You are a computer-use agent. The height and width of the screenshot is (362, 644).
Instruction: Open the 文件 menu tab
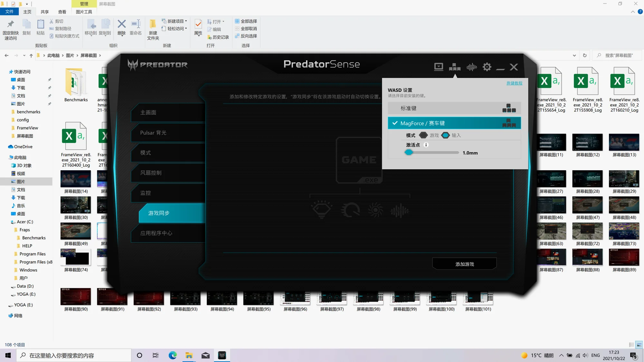tap(9, 12)
